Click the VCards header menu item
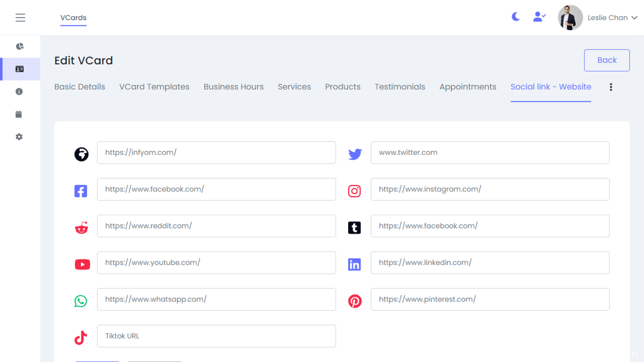 tap(73, 18)
